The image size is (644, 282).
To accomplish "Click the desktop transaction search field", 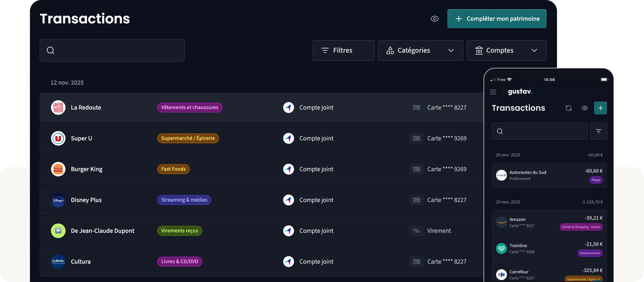I will pos(112,51).
